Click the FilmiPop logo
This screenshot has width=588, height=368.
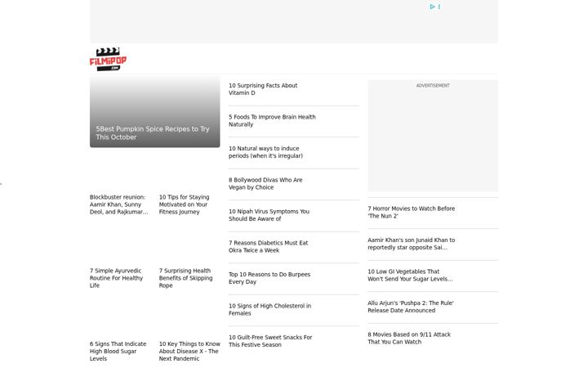pos(108,60)
